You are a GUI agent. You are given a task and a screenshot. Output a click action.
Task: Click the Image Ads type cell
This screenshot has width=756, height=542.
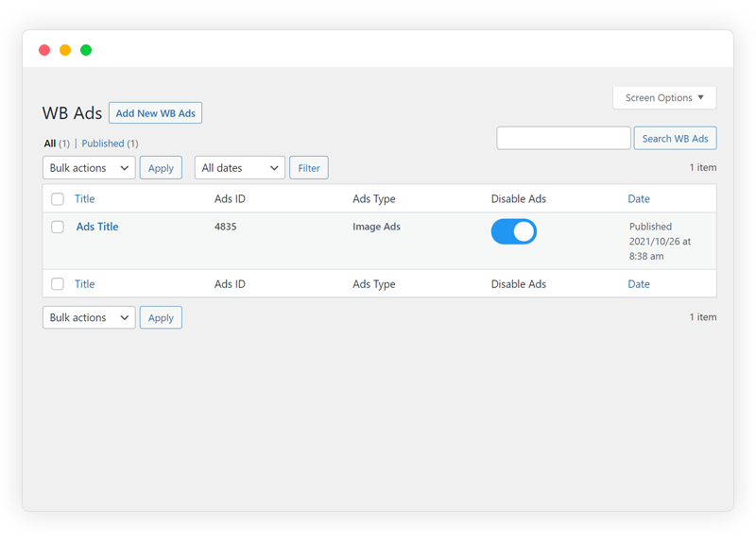(376, 227)
